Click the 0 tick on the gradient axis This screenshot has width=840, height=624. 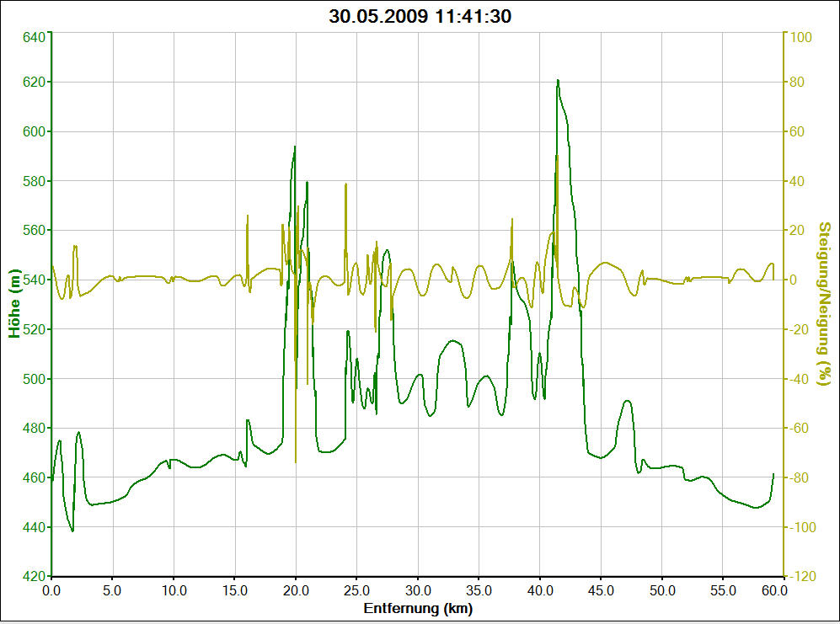[x=794, y=280]
